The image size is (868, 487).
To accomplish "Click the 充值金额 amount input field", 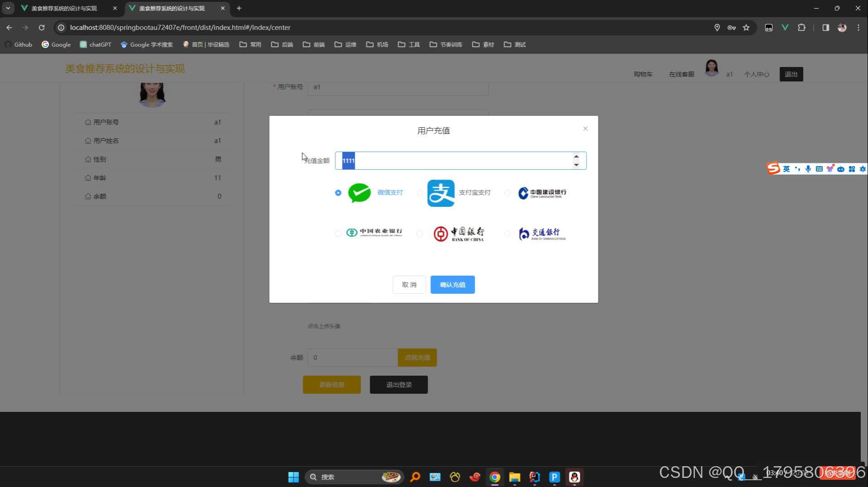I will [x=460, y=161].
